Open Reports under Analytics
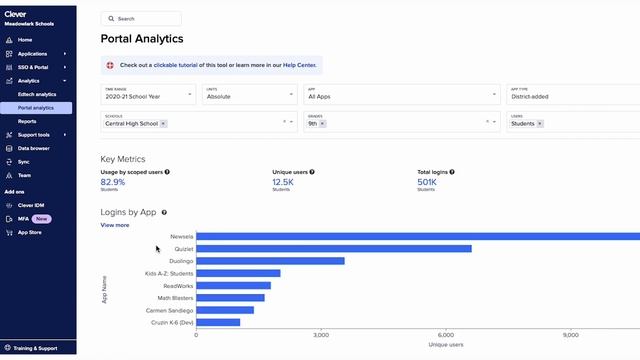 (x=27, y=121)
